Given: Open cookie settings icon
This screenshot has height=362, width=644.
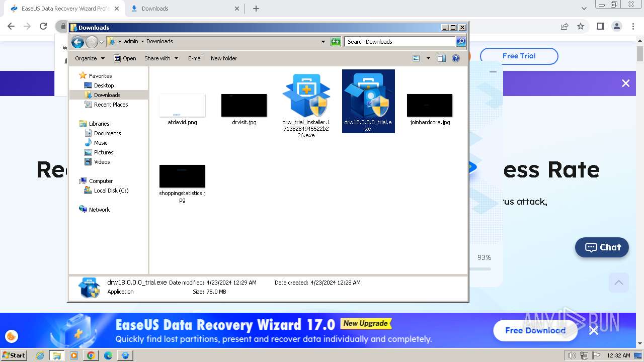Looking at the screenshot, I should pyautogui.click(x=12, y=336).
